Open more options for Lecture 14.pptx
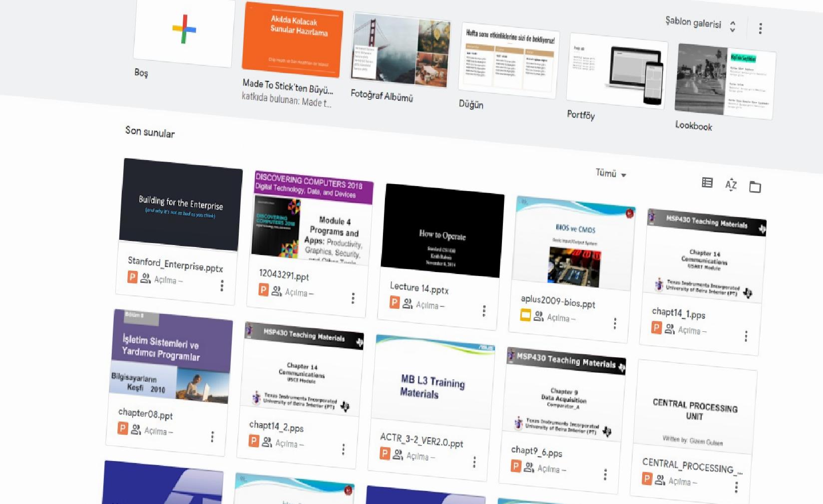This screenshot has height=504, width=823. coord(484,311)
